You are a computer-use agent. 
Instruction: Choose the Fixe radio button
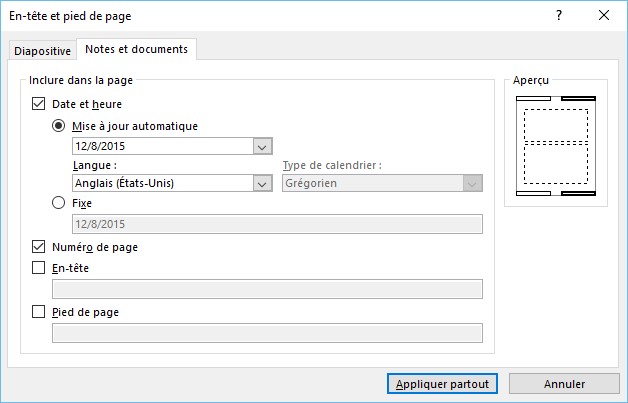(x=59, y=203)
